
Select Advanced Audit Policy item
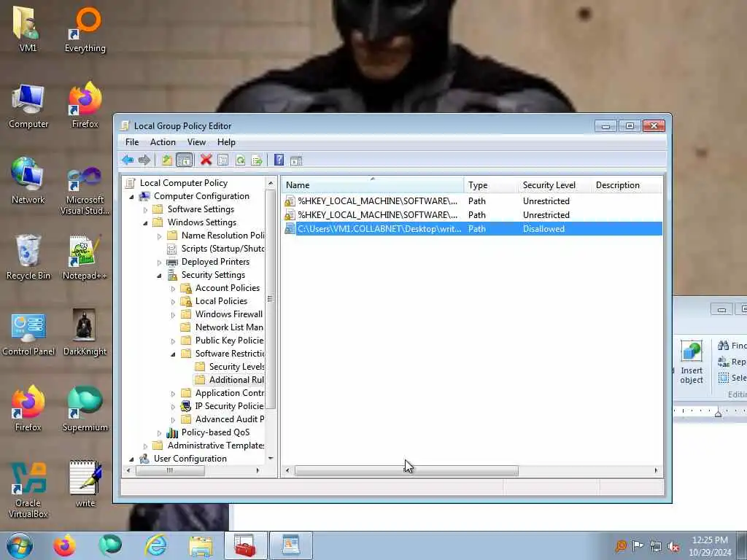click(230, 419)
